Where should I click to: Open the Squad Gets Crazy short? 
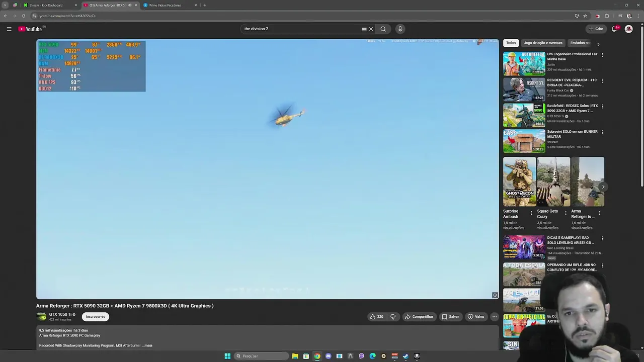[x=553, y=182]
